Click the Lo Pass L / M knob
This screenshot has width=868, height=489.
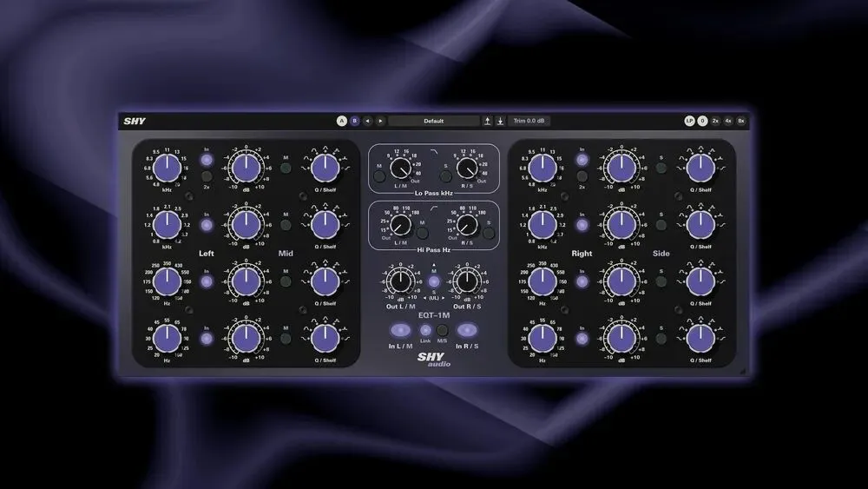tap(400, 169)
